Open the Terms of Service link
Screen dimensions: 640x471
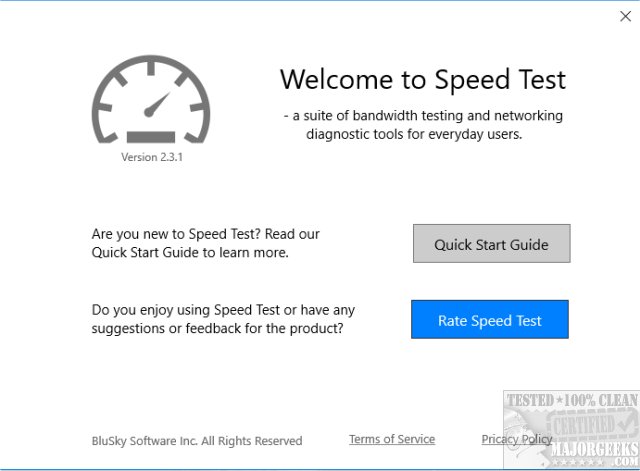click(x=392, y=439)
